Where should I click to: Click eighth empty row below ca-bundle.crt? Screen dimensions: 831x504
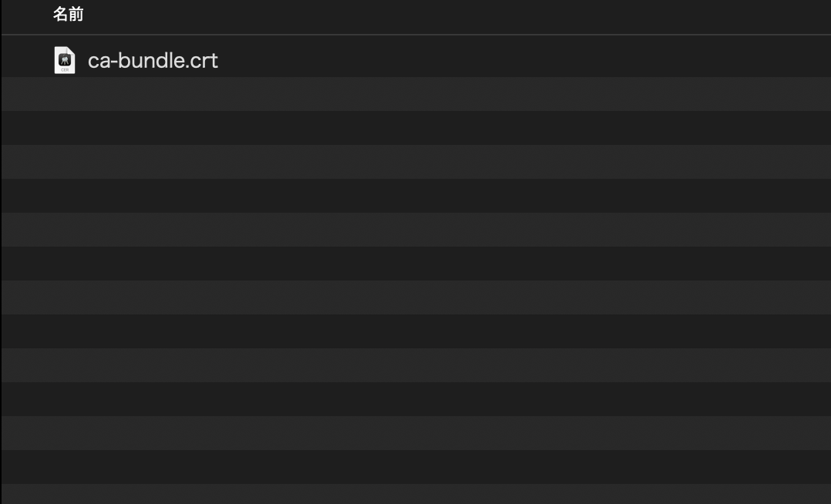[x=416, y=331]
